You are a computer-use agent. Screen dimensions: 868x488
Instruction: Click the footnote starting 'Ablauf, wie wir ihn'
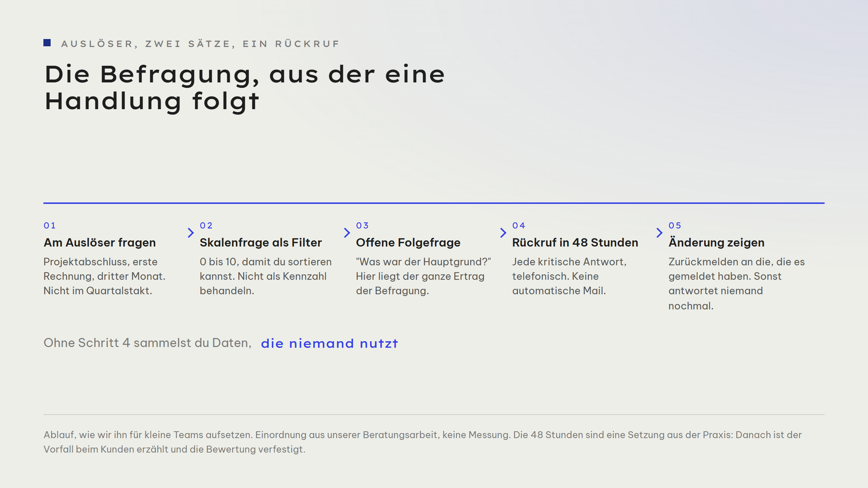tap(422, 442)
